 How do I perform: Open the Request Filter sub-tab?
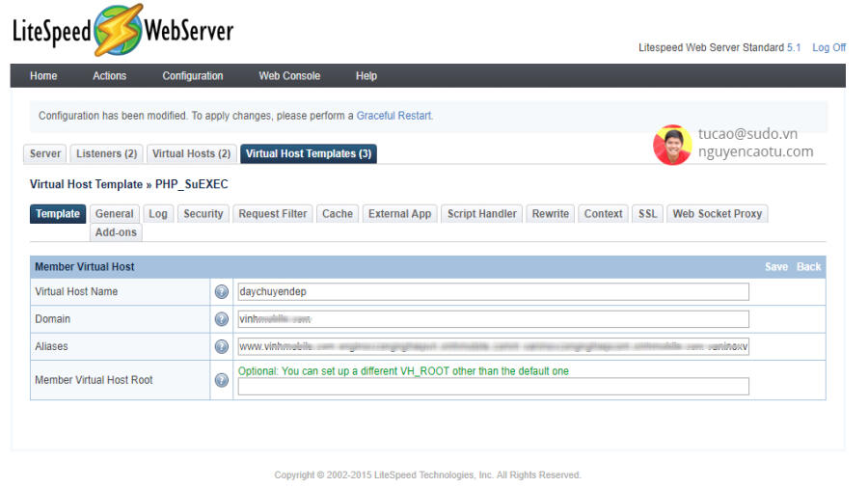point(273,214)
